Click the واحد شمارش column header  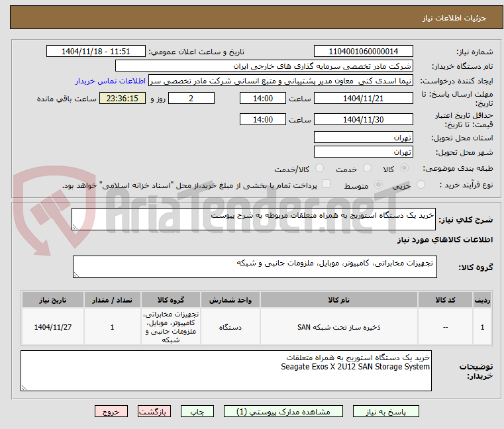click(x=230, y=300)
